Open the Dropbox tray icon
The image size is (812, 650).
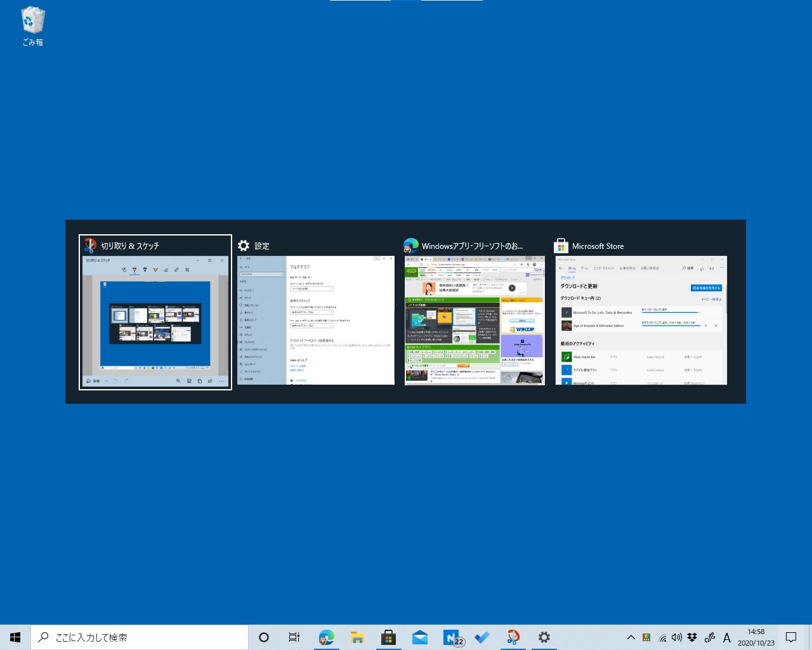[x=693, y=637]
